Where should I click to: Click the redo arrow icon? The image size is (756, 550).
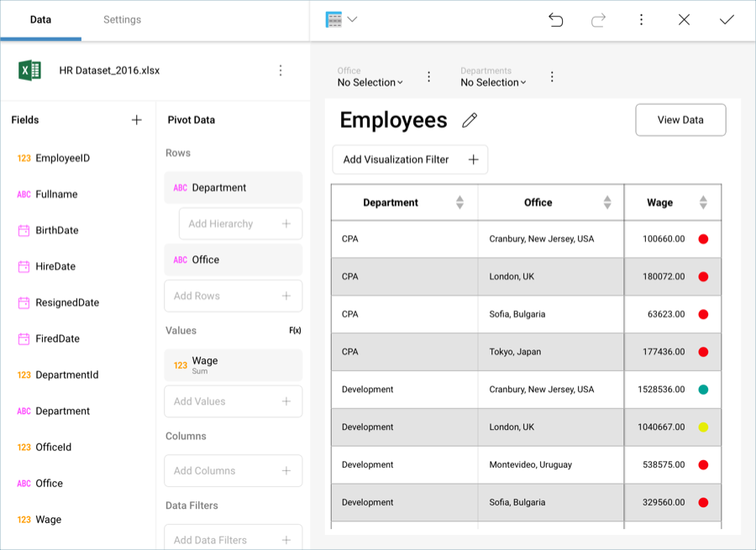pyautogui.click(x=598, y=20)
